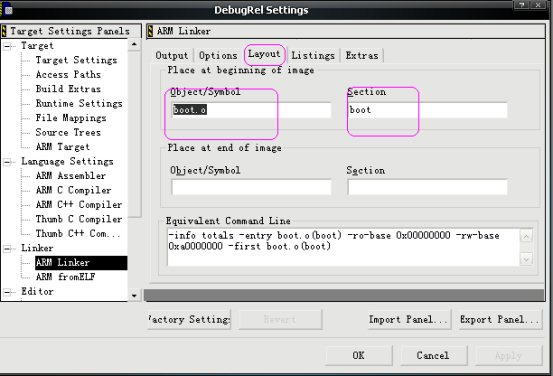The height and width of the screenshot is (376, 553).
Task: Open Thumb C++ Compiler panel
Action: point(78,234)
